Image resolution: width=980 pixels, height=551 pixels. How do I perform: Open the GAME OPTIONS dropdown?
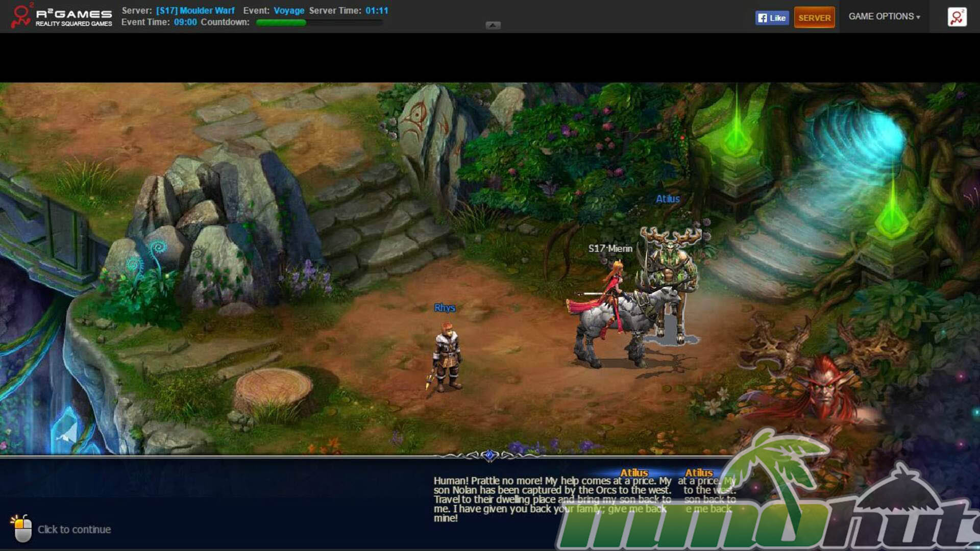[x=884, y=16]
